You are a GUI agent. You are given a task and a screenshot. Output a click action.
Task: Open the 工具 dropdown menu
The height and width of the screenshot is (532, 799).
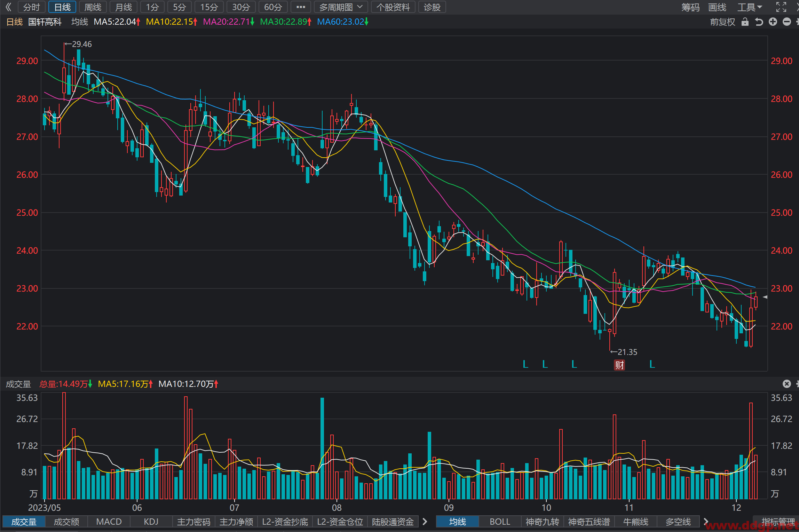click(x=750, y=7)
